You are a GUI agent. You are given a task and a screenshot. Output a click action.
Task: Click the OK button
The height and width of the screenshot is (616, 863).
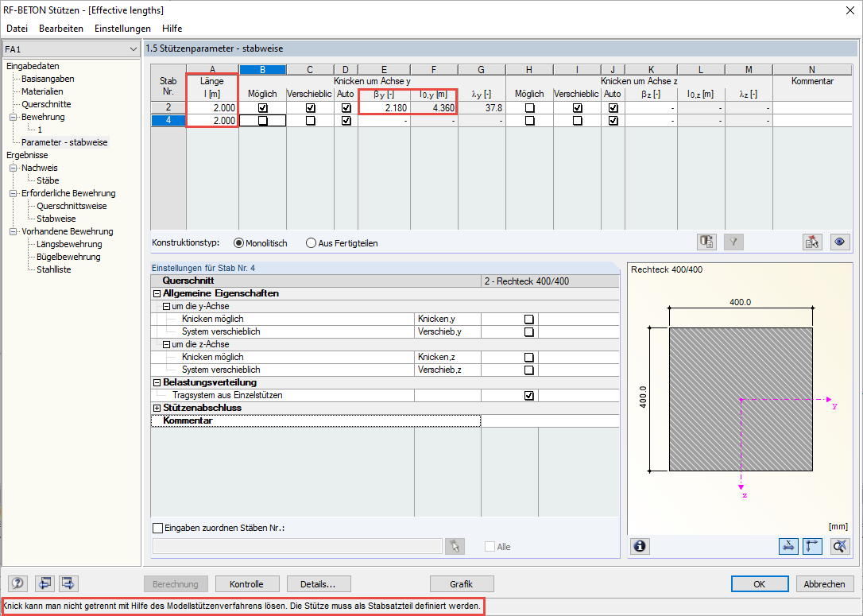[x=760, y=584]
